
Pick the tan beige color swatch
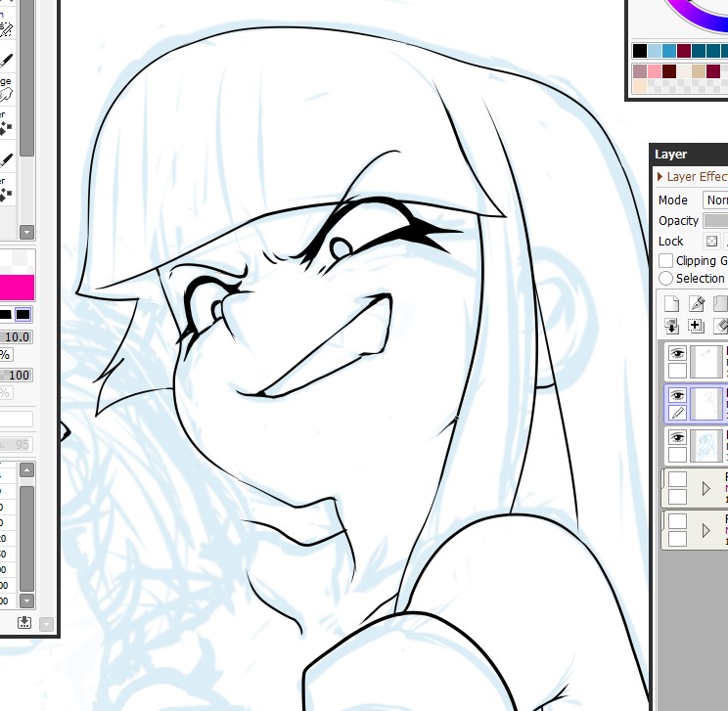699,71
